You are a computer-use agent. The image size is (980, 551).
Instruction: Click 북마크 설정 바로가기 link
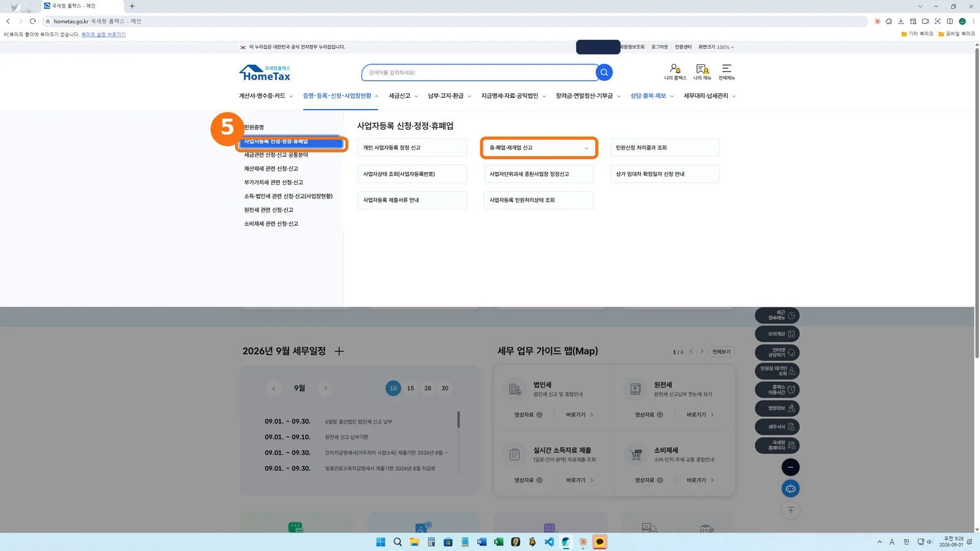[104, 34]
